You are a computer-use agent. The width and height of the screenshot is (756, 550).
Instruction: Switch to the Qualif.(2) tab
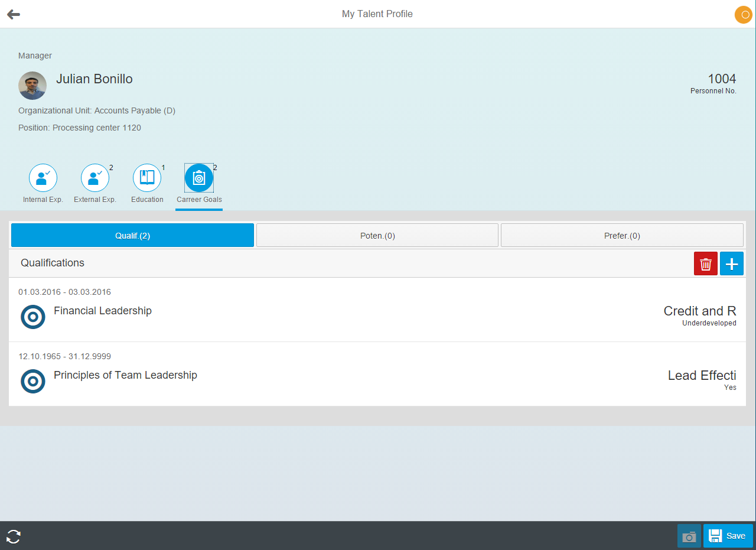point(132,235)
